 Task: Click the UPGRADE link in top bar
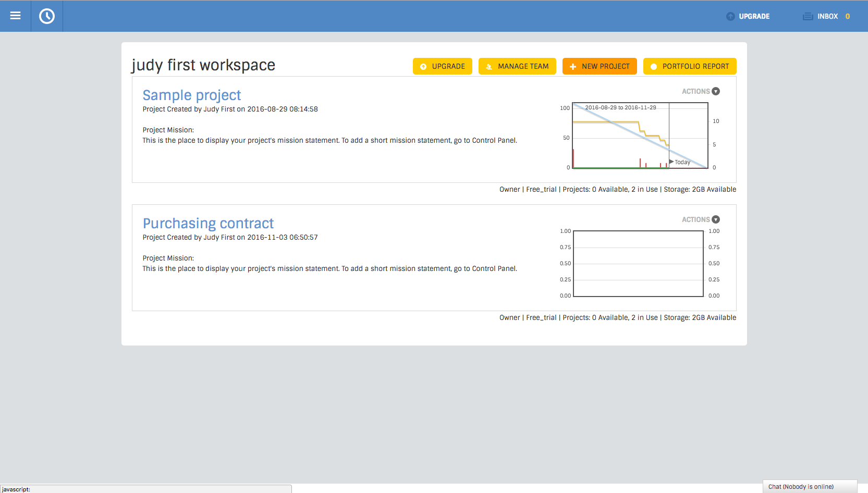coord(754,16)
